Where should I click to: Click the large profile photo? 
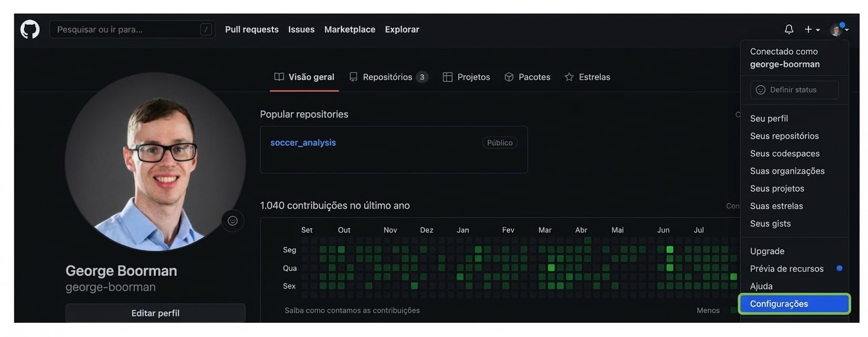[x=155, y=162]
